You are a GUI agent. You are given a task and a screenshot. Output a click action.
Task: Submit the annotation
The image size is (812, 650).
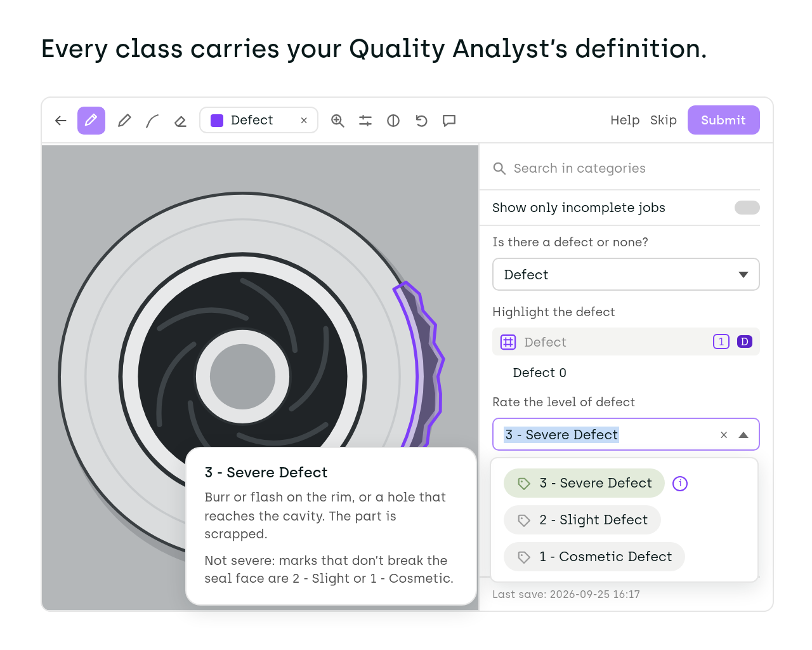[x=724, y=120]
